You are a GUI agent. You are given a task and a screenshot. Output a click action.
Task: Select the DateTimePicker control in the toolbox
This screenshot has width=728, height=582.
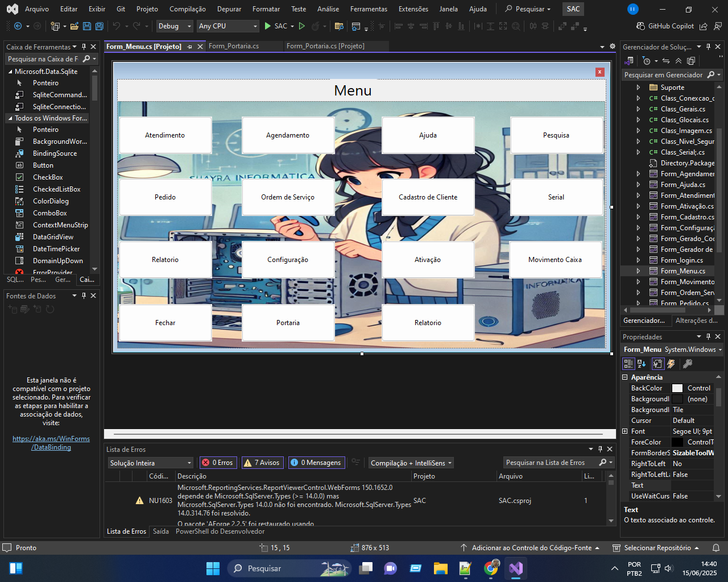[56, 249]
